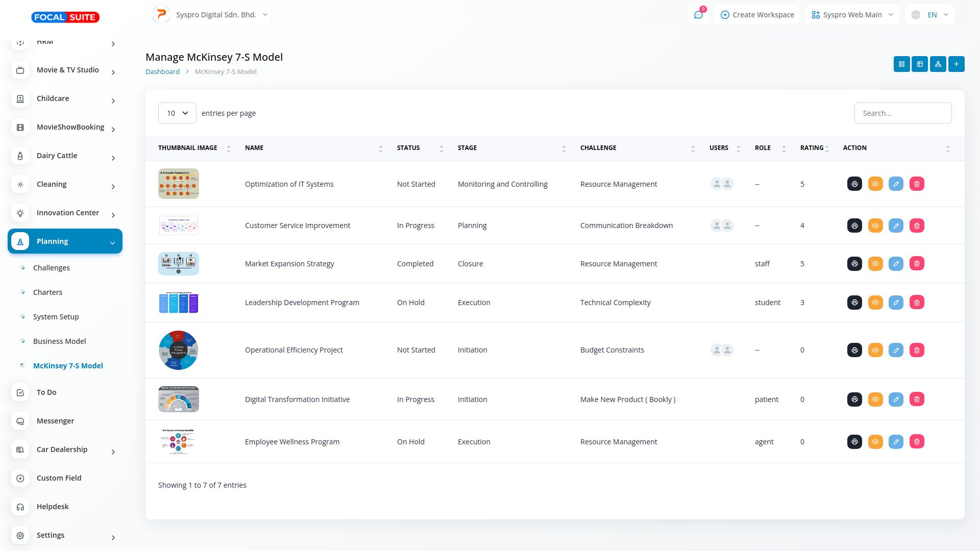Open the Digital Transformation Initiative thumbnail image
This screenshot has width=980, height=551.
(x=178, y=399)
